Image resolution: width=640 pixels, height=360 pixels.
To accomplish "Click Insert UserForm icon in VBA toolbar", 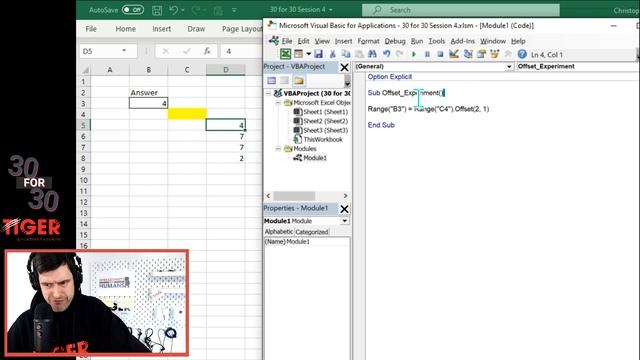I will [x=298, y=54].
